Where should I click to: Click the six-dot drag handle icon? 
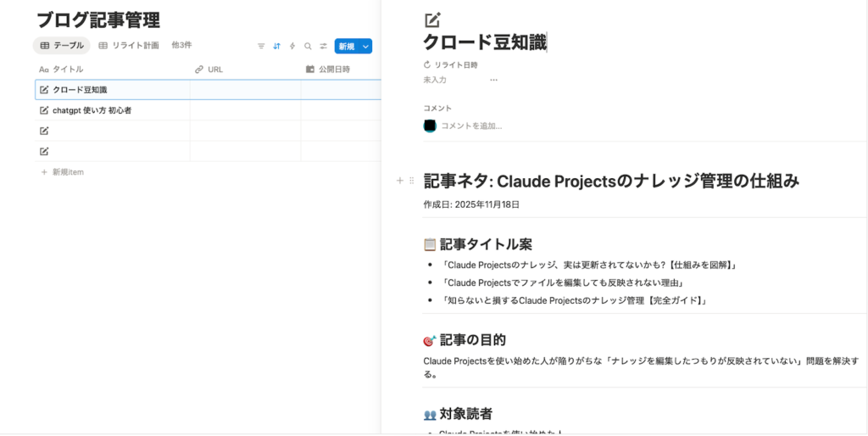click(411, 181)
